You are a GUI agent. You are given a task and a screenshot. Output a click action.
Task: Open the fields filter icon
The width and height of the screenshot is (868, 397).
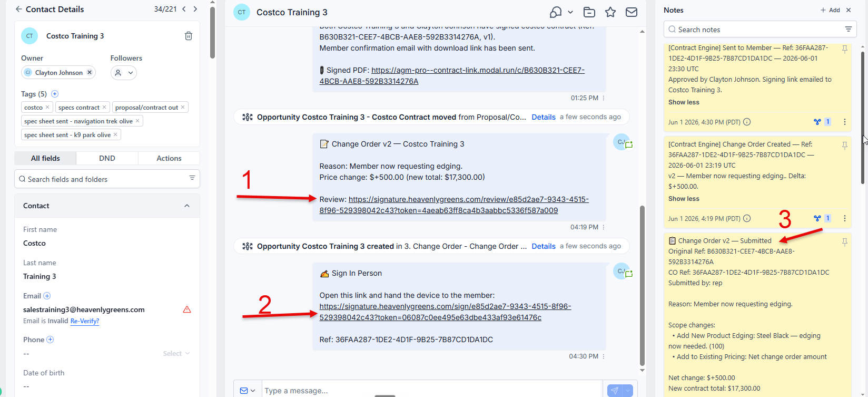pos(192,178)
